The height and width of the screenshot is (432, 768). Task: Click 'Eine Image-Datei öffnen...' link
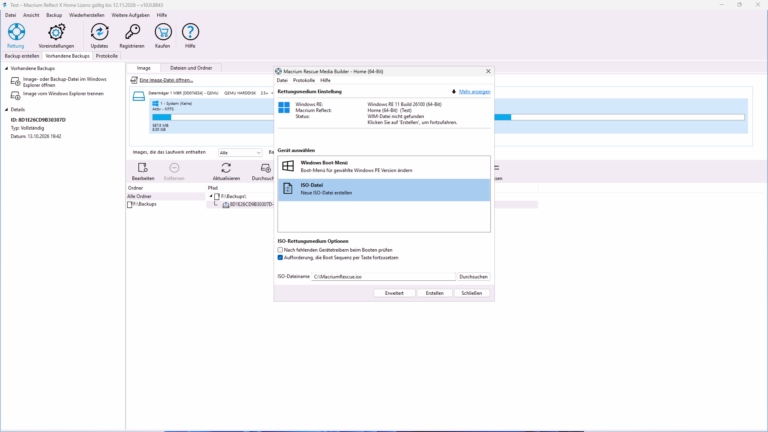click(x=166, y=80)
